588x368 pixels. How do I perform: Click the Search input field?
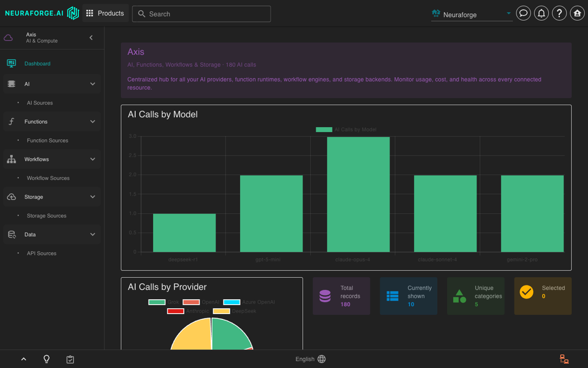point(201,14)
